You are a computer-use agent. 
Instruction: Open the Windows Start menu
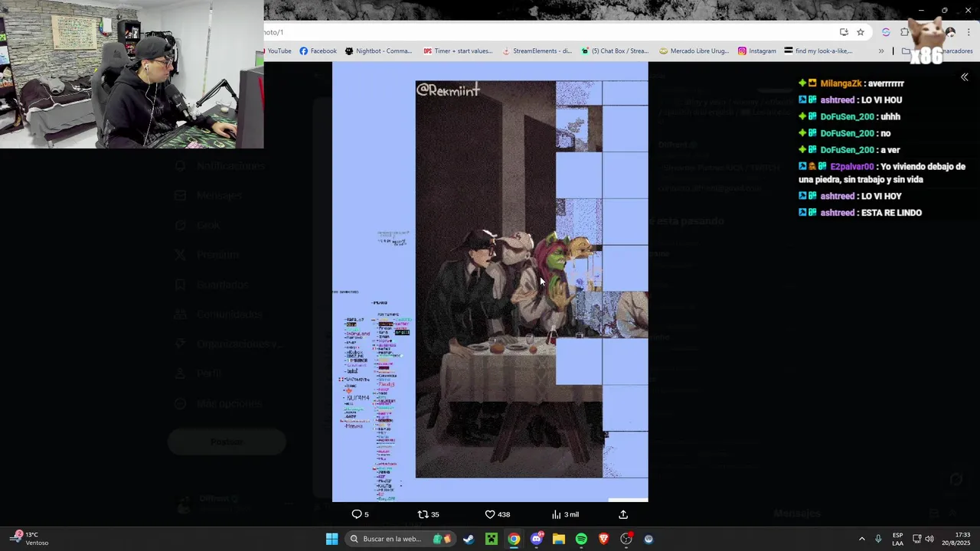tap(332, 539)
